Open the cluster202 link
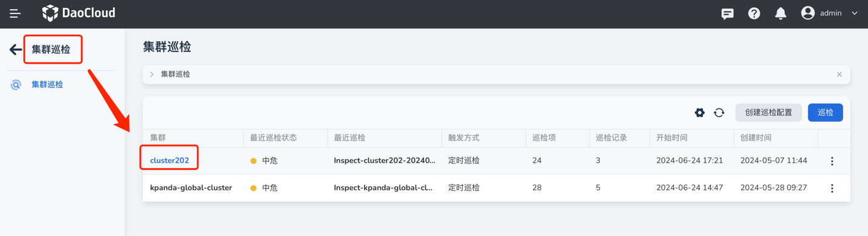The image size is (868, 236). coord(169,160)
